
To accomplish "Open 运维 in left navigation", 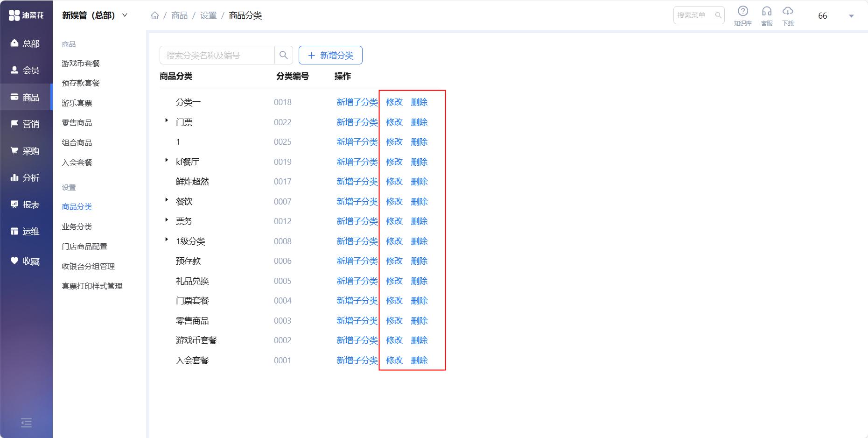I will click(26, 232).
